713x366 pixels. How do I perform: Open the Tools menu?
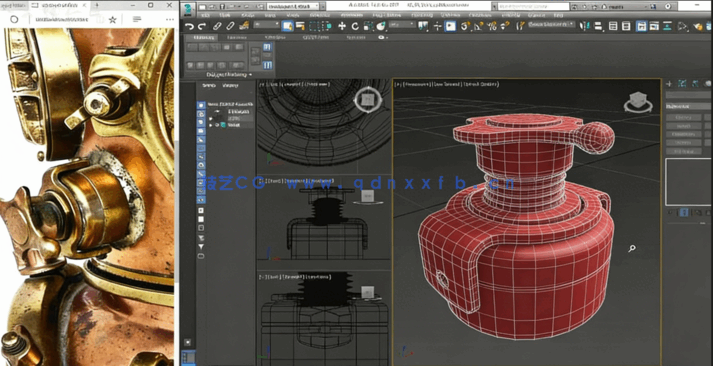[226, 15]
